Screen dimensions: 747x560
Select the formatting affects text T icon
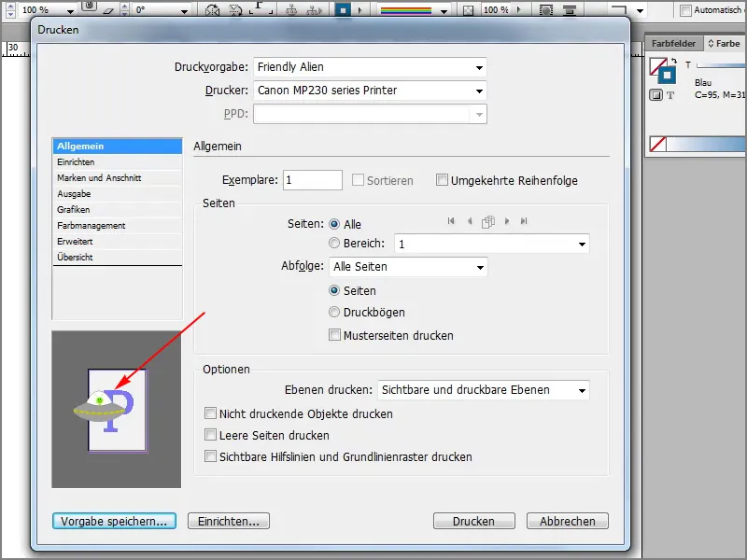[x=670, y=95]
